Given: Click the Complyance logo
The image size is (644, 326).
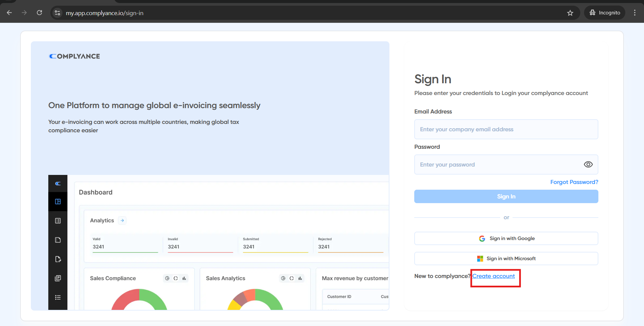Looking at the screenshot, I should pyautogui.click(x=74, y=56).
